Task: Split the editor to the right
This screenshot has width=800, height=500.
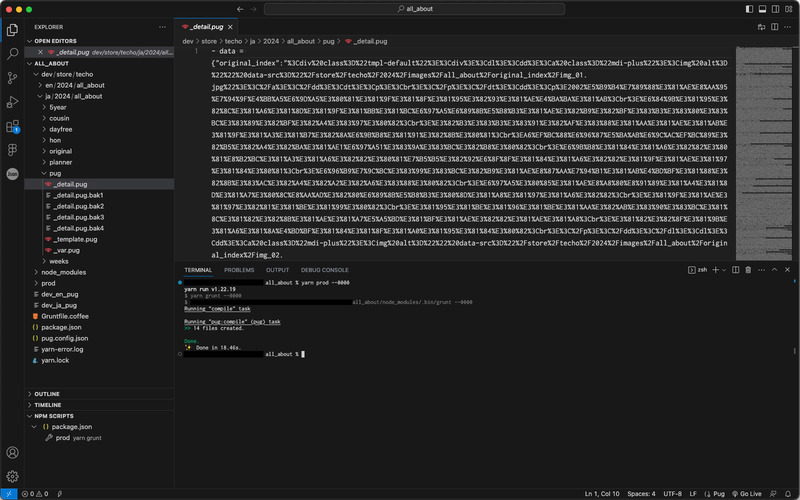Action: click(772, 25)
